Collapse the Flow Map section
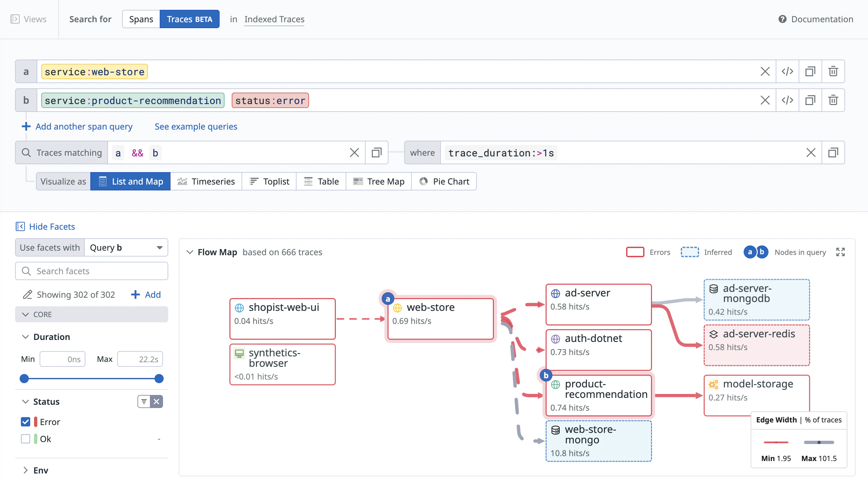 coord(190,252)
